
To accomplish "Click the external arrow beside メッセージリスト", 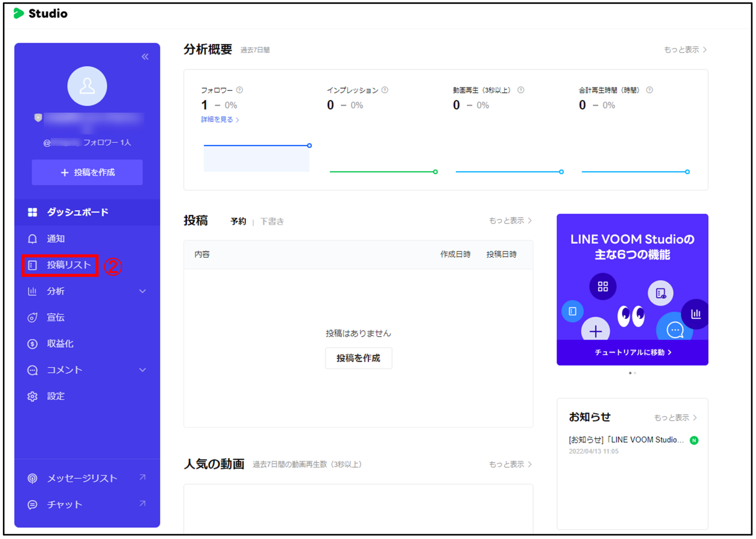I will point(142,478).
